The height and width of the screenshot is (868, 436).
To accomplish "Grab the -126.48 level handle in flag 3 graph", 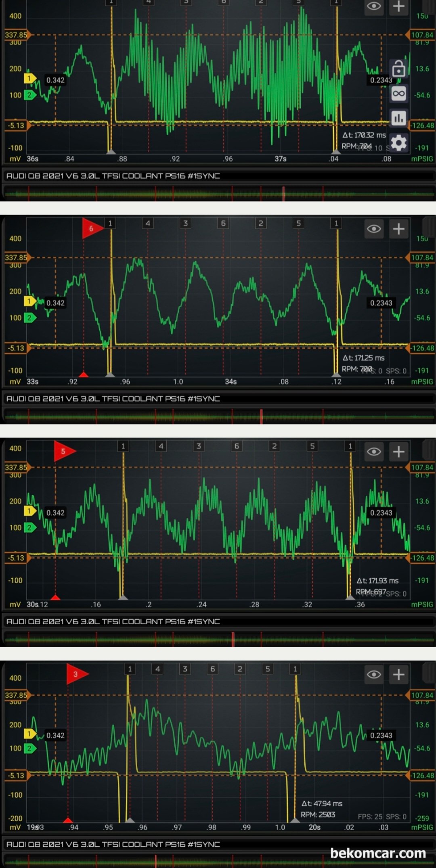I will (x=421, y=775).
